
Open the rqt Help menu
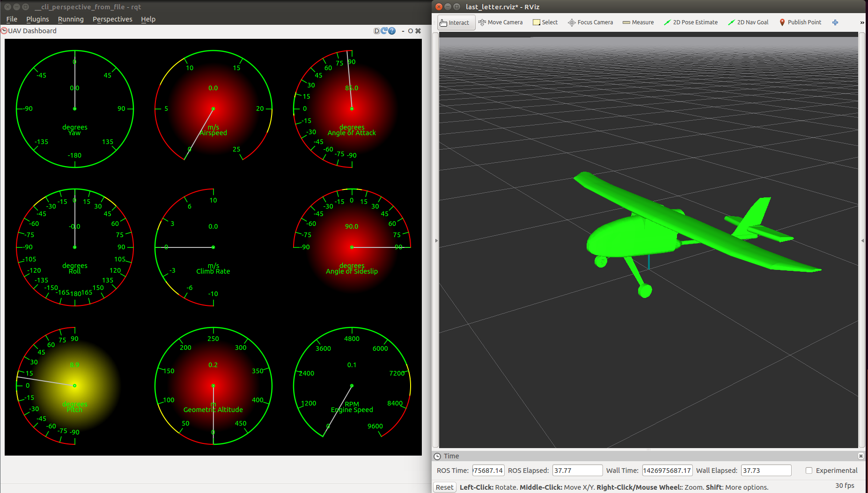point(148,19)
